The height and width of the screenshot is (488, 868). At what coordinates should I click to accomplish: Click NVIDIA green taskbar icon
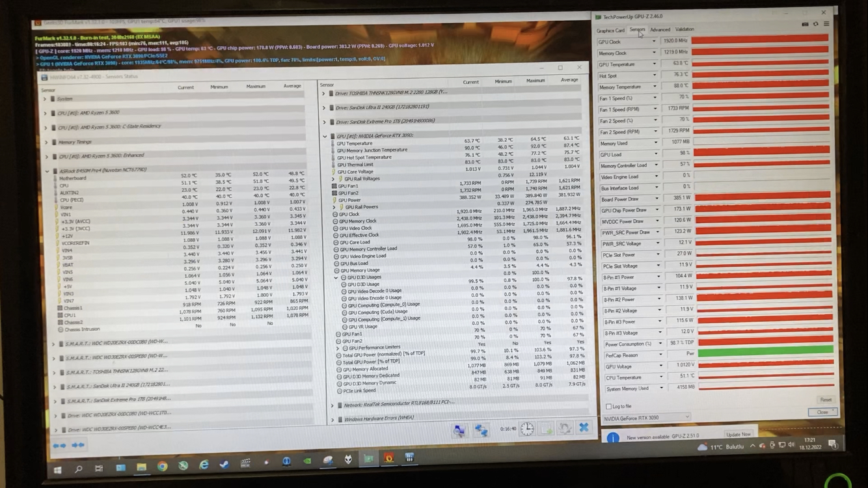(x=306, y=461)
